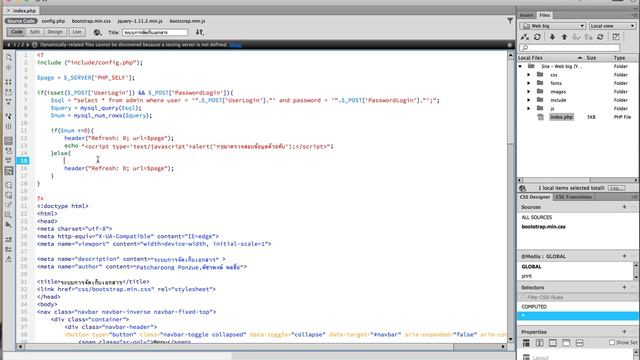This screenshot has height=360, width=640.
Task: Open bootstrap.min.css related file
Action: point(91,21)
